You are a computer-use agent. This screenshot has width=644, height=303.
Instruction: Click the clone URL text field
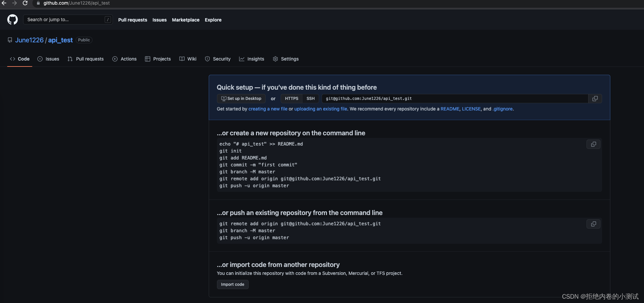455,99
